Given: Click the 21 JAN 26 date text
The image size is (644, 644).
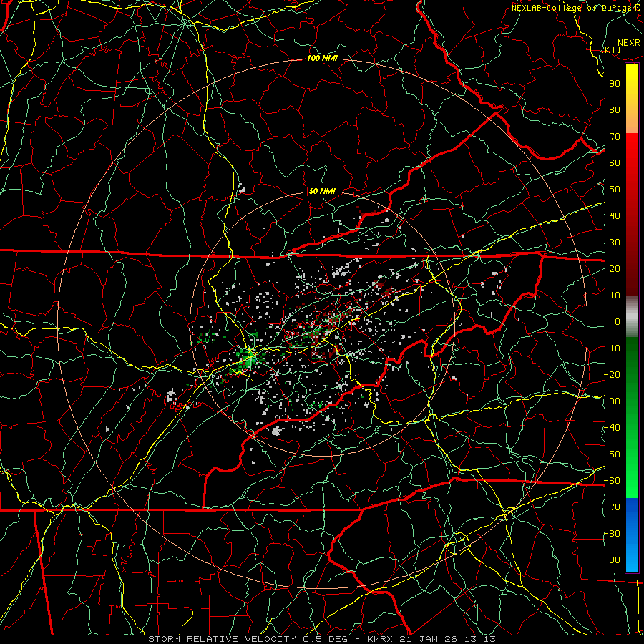Looking at the screenshot, I should [x=429, y=639].
